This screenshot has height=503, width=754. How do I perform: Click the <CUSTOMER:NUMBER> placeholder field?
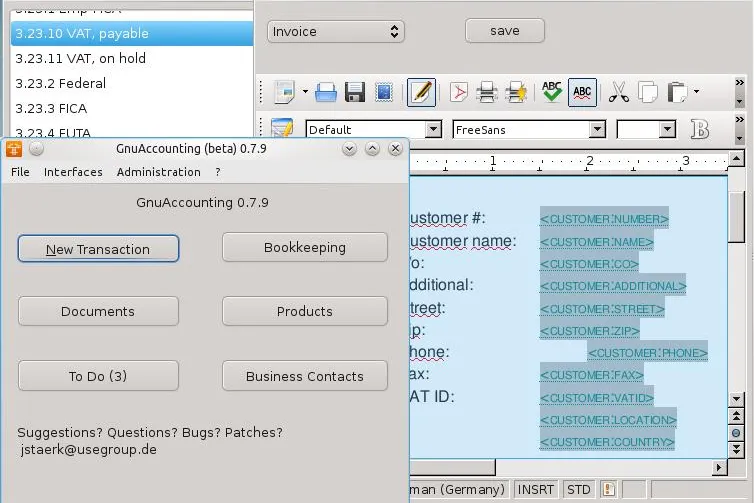(x=604, y=219)
